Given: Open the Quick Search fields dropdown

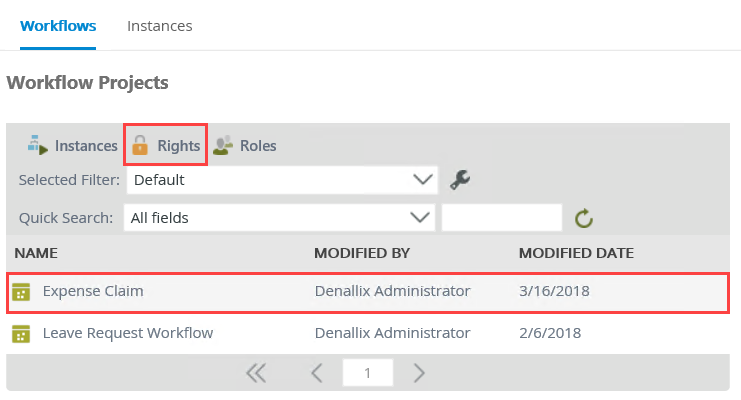Looking at the screenshot, I should click(421, 217).
